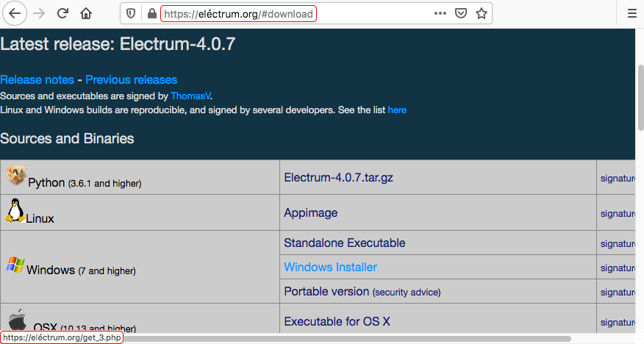The width and height of the screenshot is (644, 344).
Task: Click the 'Latest release: Electrum-4.0.7' heading
Action: tap(118, 44)
